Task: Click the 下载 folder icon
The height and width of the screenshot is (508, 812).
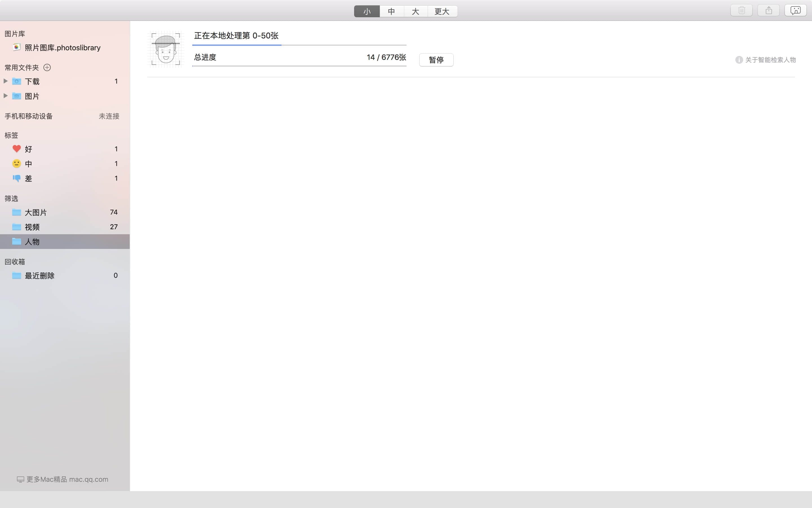Action: (16, 81)
